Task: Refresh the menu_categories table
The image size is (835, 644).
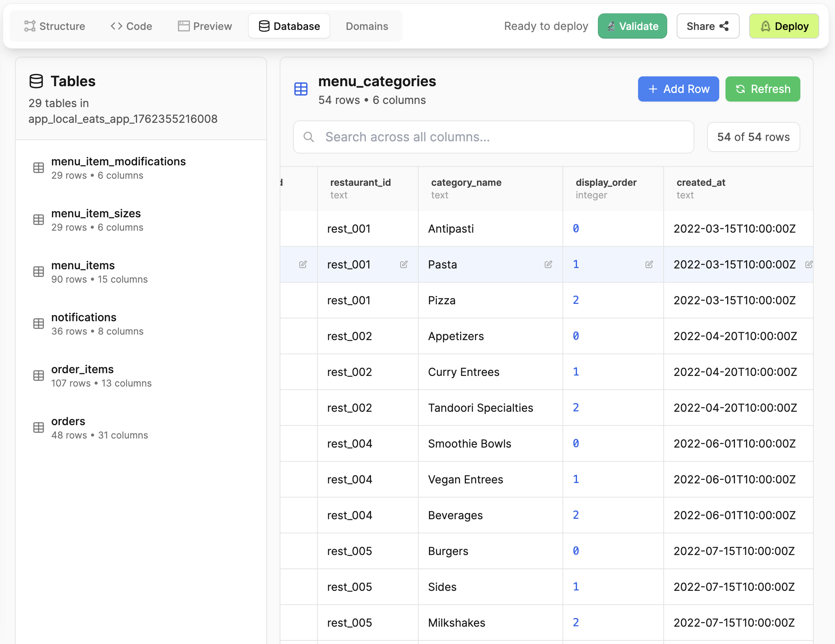Action: [763, 89]
